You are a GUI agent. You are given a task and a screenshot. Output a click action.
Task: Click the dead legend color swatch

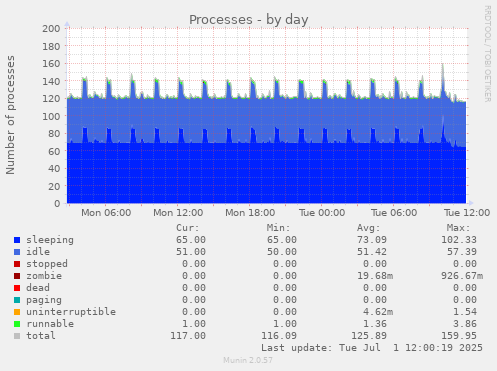(x=17, y=288)
